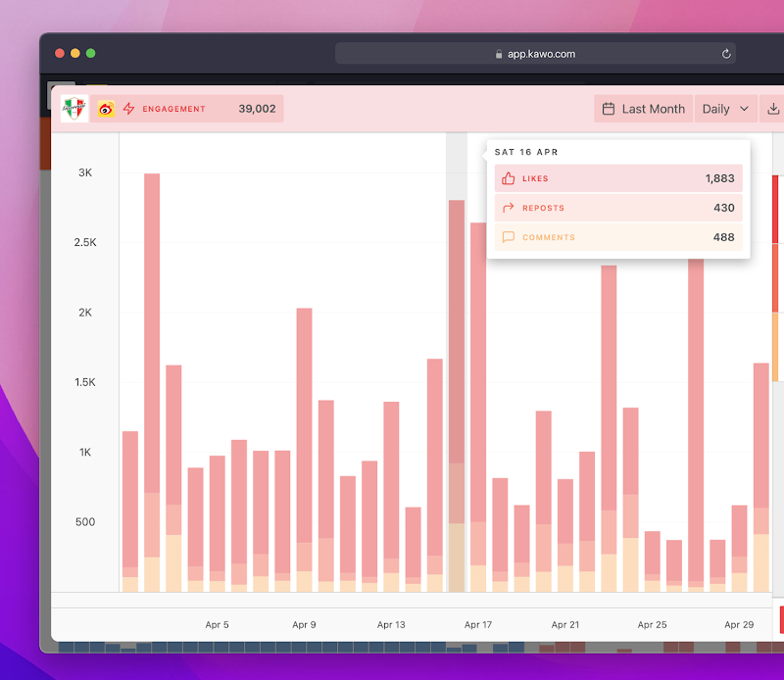Click the calendar icon beside Last Month
This screenshot has height=680, width=784.
point(608,109)
